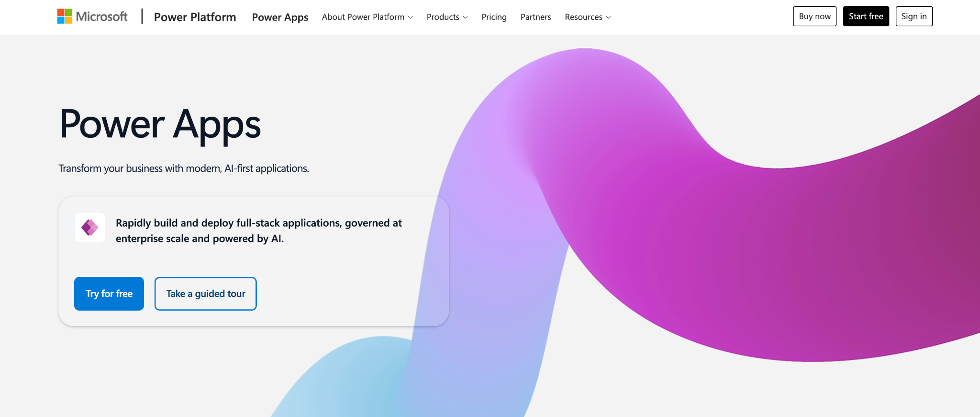Click the Power Apps hero heading
980x417 pixels.
pos(160,124)
